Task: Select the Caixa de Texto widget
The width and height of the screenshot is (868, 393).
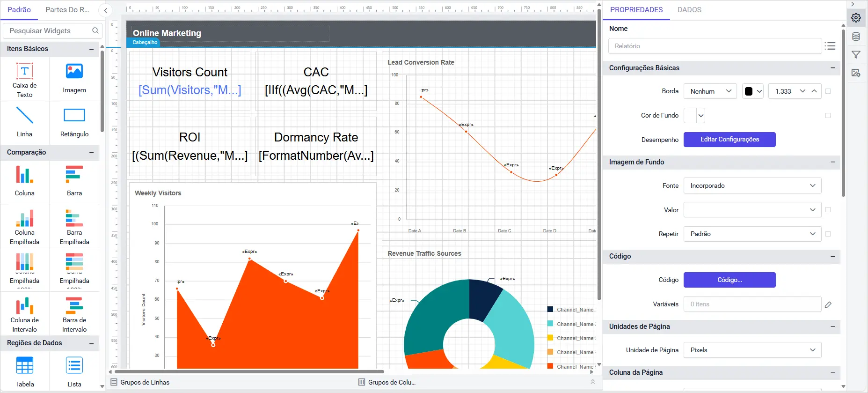Action: [x=25, y=80]
